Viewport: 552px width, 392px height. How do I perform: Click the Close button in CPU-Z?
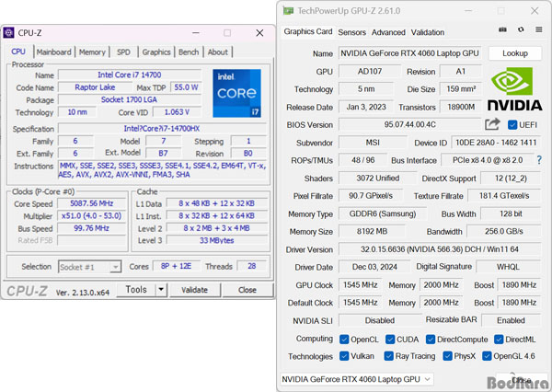click(247, 290)
